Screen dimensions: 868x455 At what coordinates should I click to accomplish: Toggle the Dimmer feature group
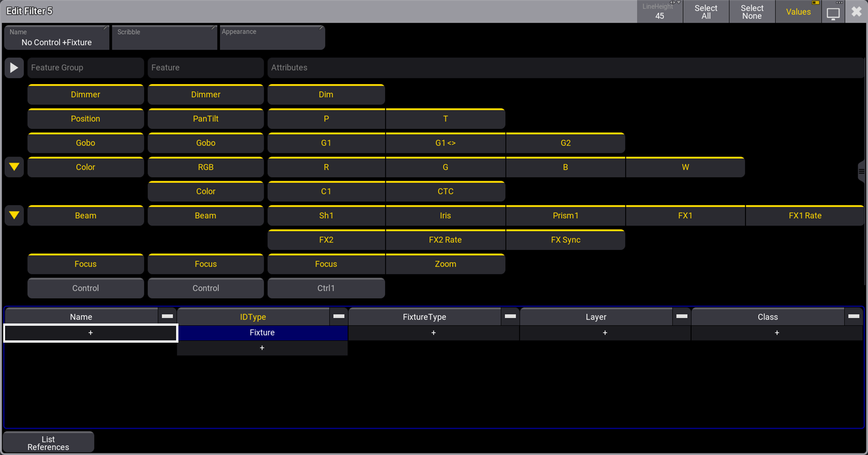(x=86, y=94)
